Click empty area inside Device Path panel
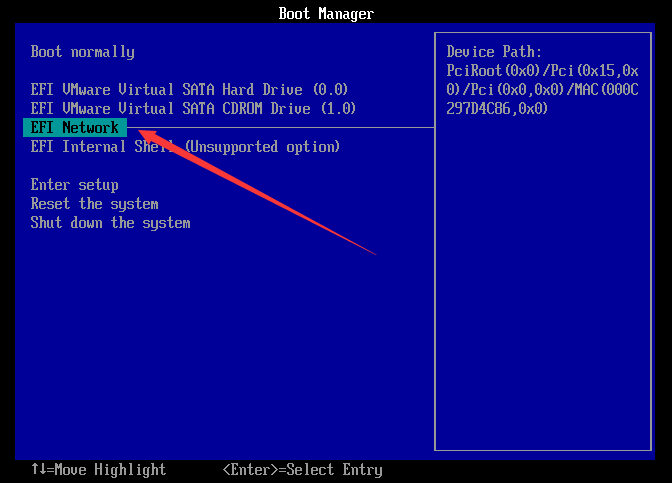Image resolution: width=672 pixels, height=483 pixels. pos(541,300)
